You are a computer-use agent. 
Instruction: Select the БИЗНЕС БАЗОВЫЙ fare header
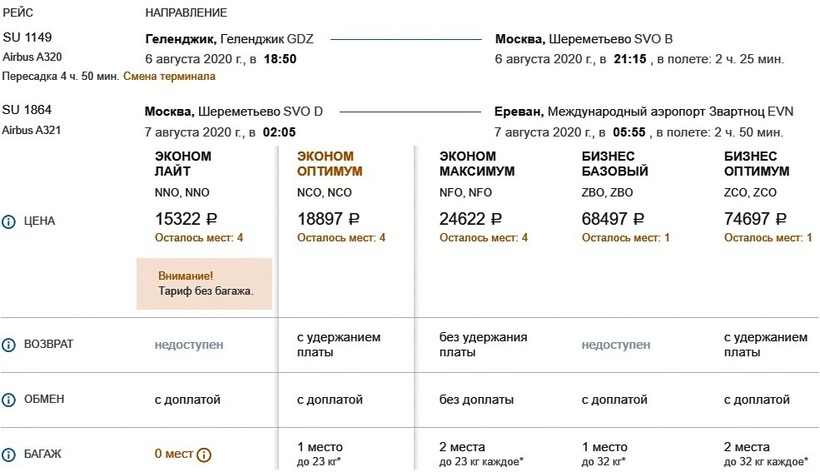[x=615, y=164]
